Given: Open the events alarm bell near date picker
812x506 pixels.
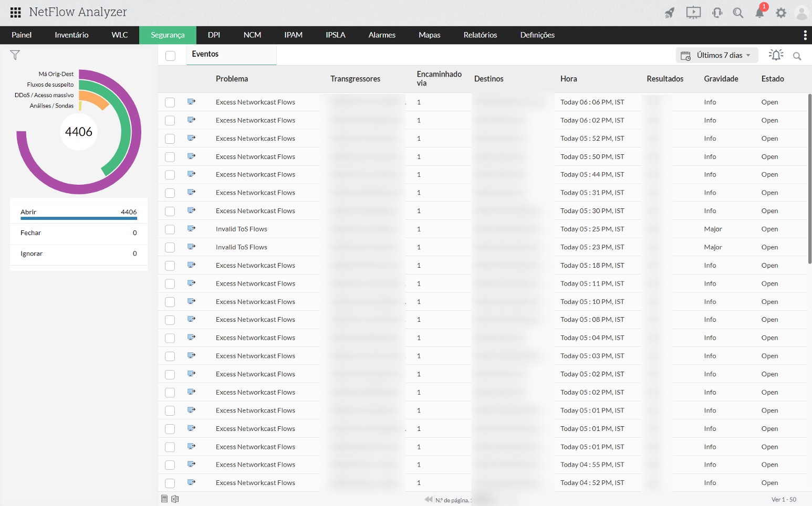Looking at the screenshot, I should pos(776,55).
